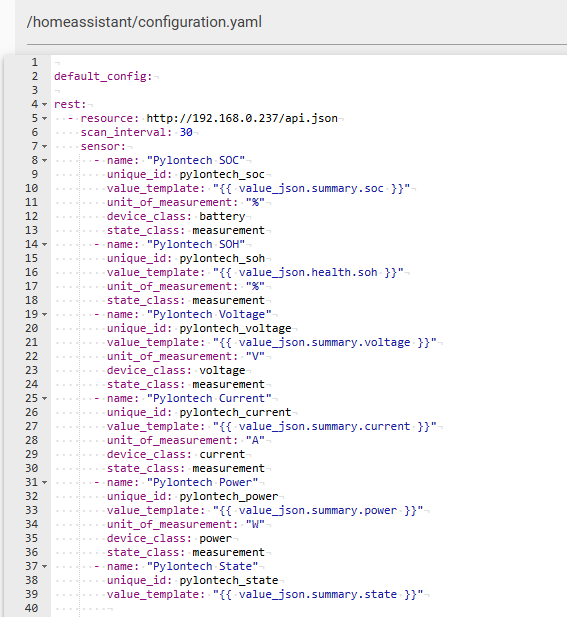Screen dimensions: 567x617
Task: Click the "A" unit of measurement
Action: point(255,440)
